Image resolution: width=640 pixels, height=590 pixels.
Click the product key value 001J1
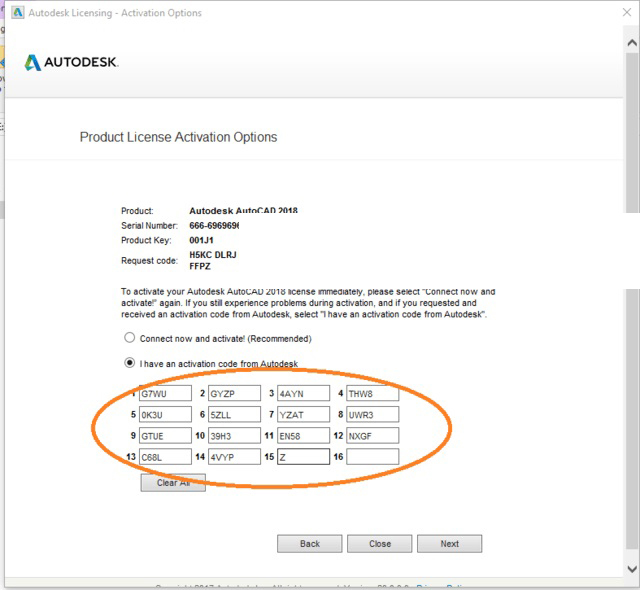pos(201,240)
